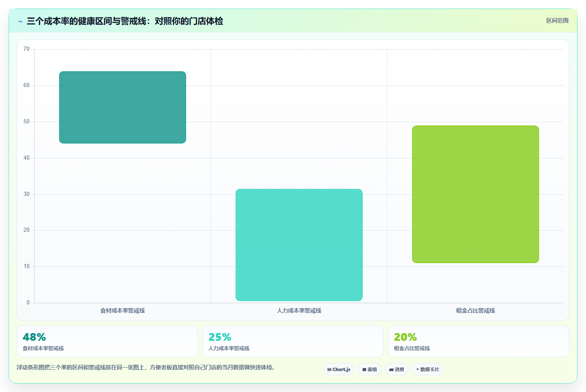Click the 进度 tag chip

click(x=397, y=369)
